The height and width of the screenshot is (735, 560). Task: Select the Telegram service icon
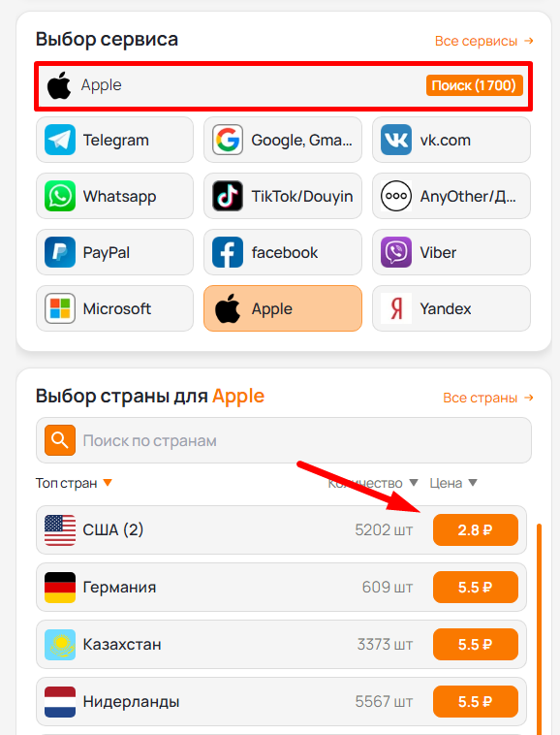coord(60,140)
